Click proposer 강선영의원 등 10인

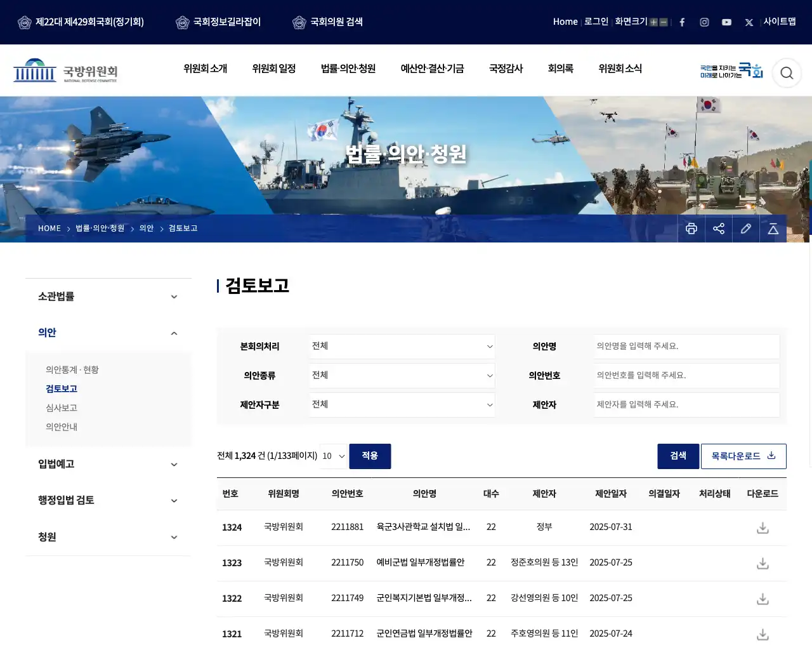[x=544, y=598]
